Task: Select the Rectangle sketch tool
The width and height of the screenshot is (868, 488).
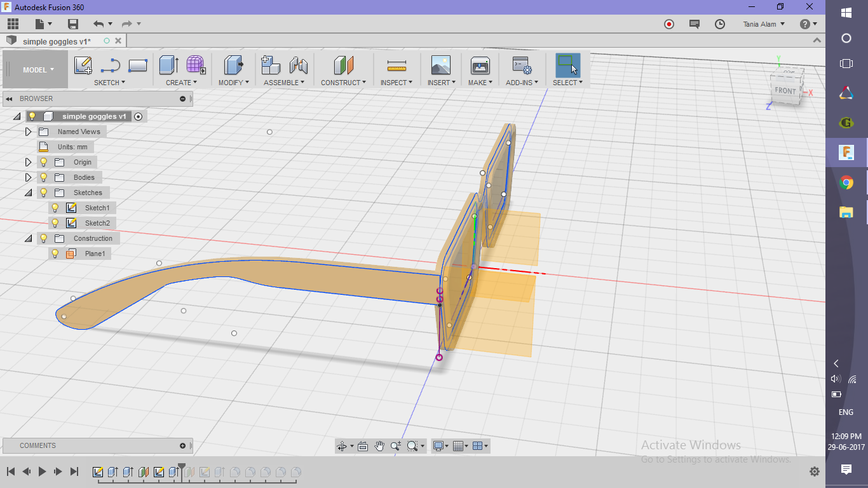Action: click(138, 65)
